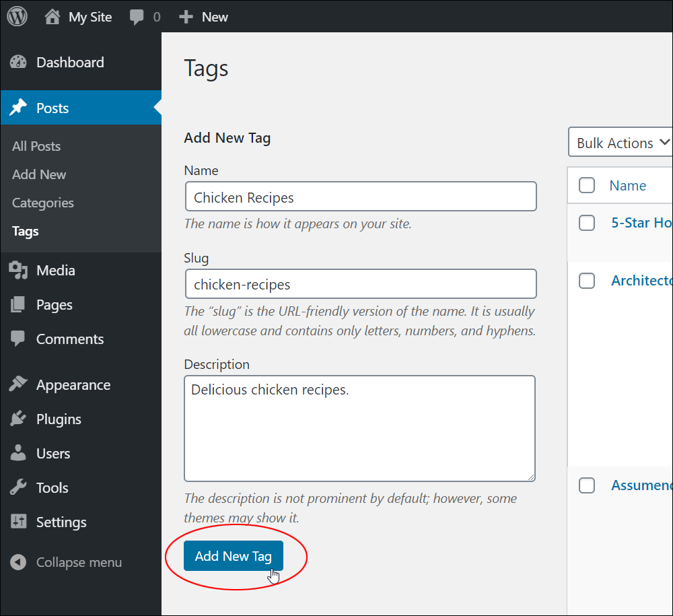Grab the Description textarea corner grip
Screen dimensions: 673x616
pos(531,477)
